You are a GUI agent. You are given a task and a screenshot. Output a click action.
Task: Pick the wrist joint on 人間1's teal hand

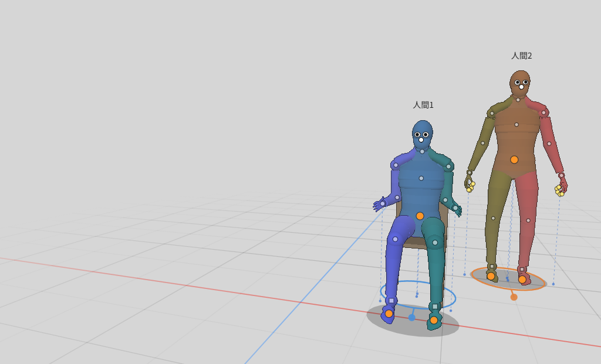click(455, 208)
